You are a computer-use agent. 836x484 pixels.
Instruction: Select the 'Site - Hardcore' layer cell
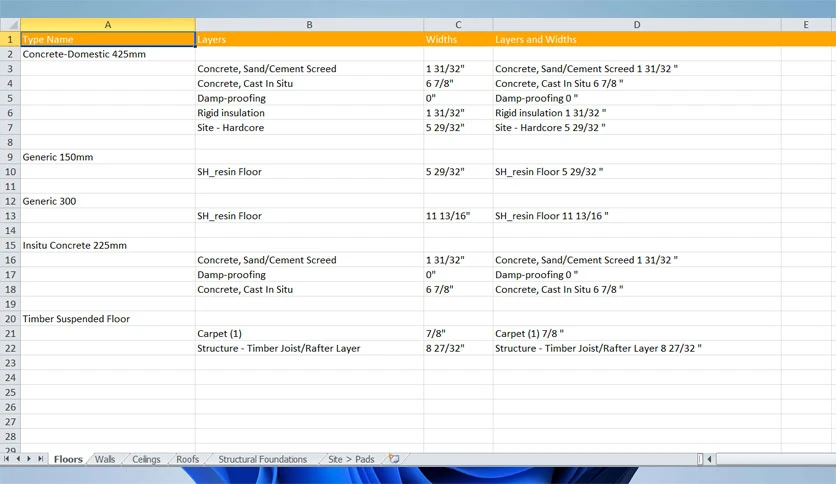(309, 127)
